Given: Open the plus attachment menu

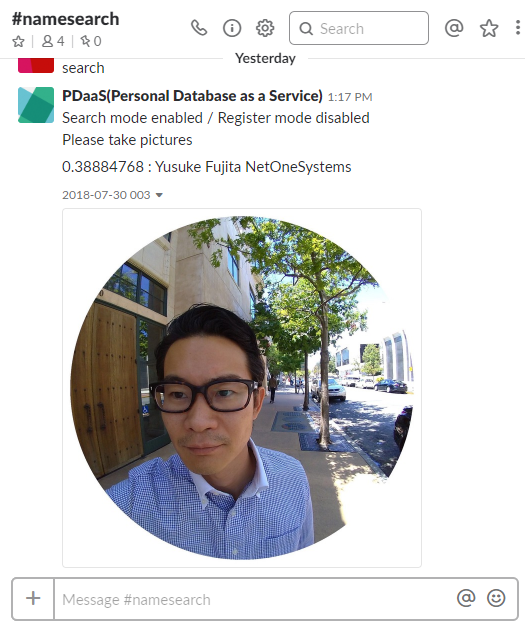Looking at the screenshot, I should tap(33, 598).
